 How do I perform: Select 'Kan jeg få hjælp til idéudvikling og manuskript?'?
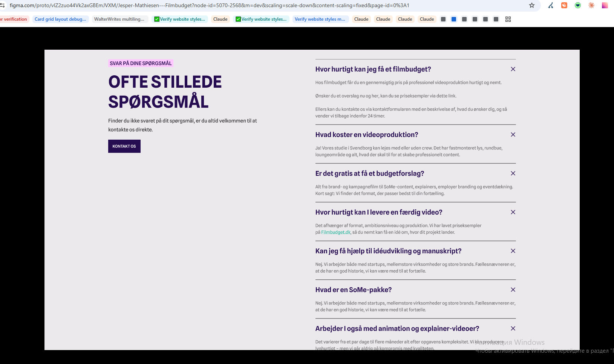[389, 251]
